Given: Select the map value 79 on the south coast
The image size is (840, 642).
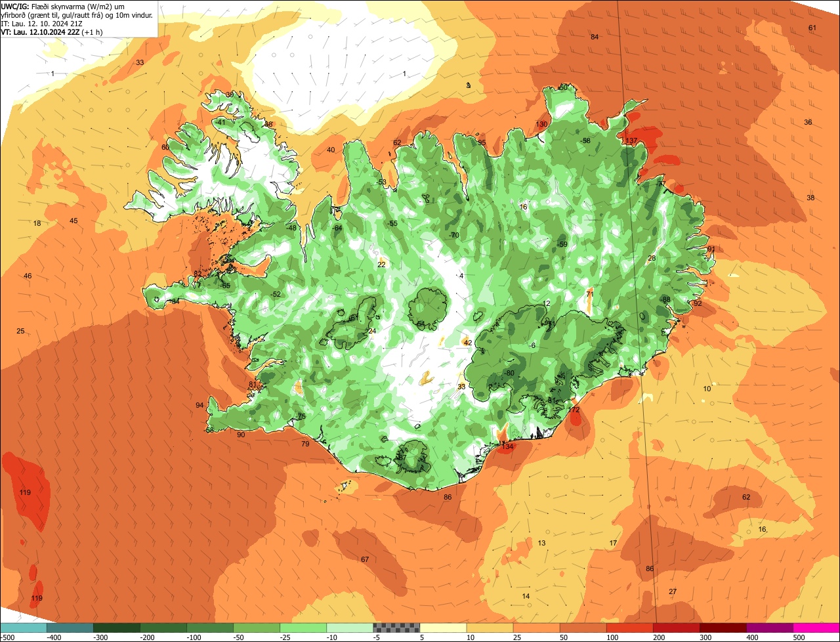Looking at the screenshot, I should pyautogui.click(x=305, y=444).
